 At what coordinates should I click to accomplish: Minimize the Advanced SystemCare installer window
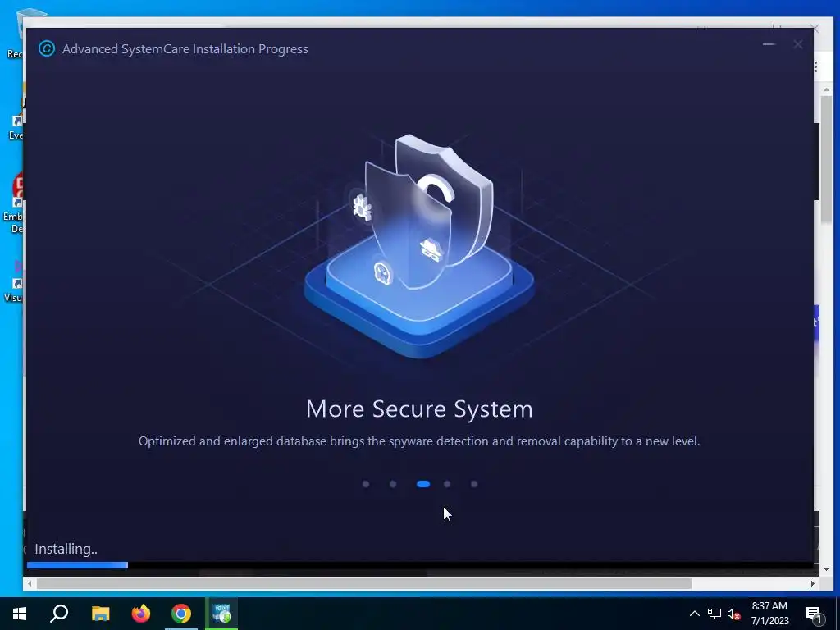(769, 44)
